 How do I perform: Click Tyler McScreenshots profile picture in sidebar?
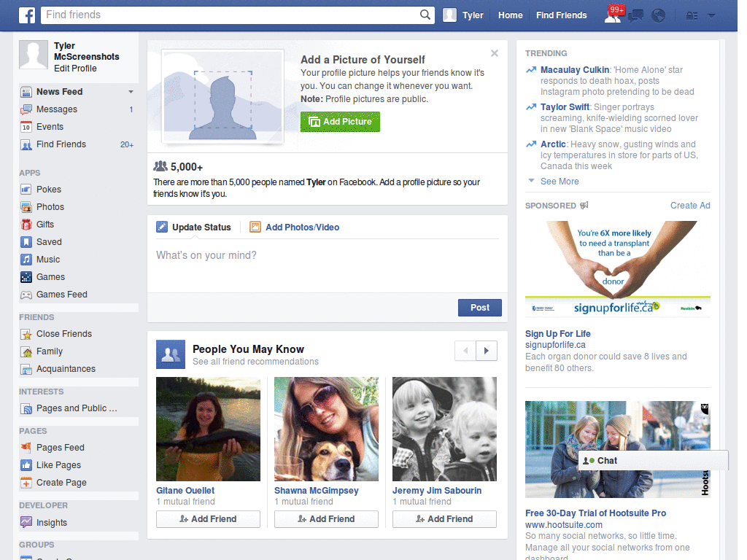point(34,55)
